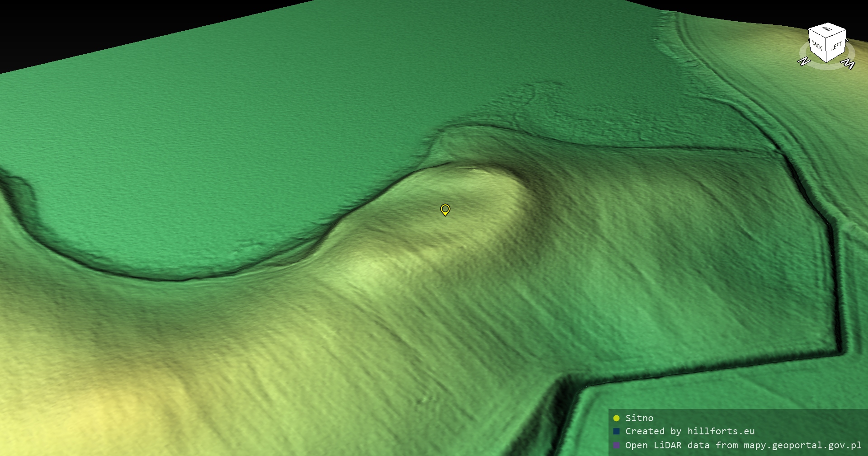The width and height of the screenshot is (868, 456).
Task: Click the TOP face of the navigation cube
Action: [827, 29]
